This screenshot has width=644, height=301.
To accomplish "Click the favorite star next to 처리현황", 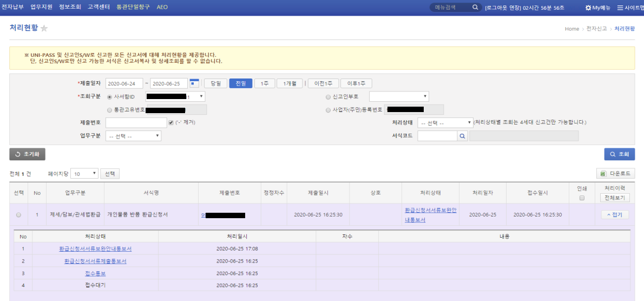I will click(44, 28).
